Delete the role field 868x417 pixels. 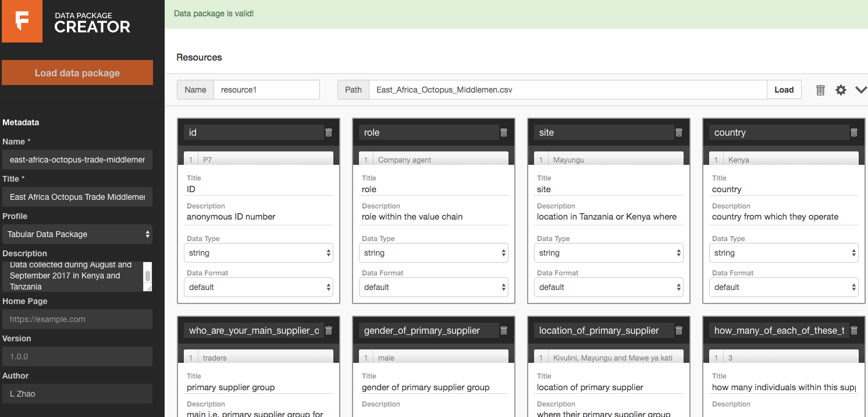[x=504, y=133]
